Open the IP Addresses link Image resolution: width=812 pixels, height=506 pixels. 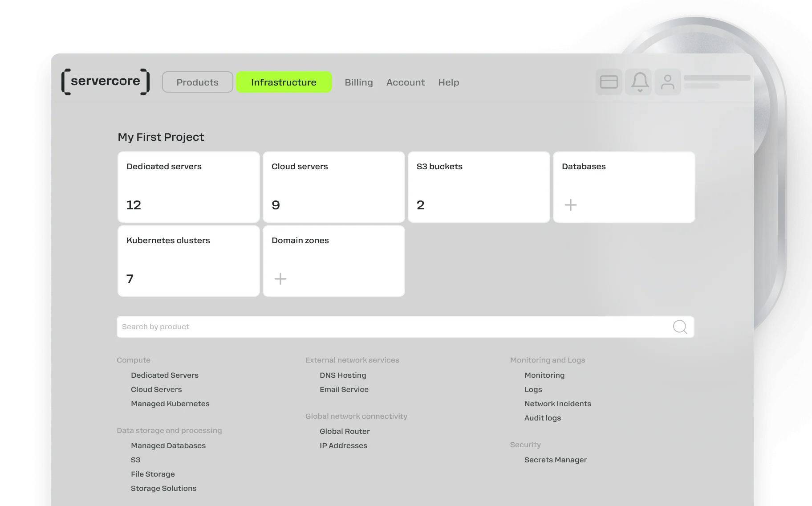click(x=343, y=445)
